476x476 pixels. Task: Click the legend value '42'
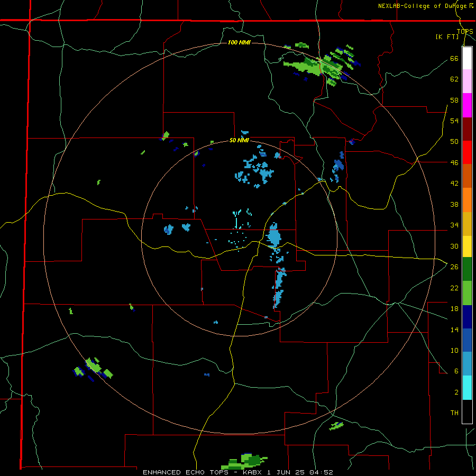tap(454, 184)
